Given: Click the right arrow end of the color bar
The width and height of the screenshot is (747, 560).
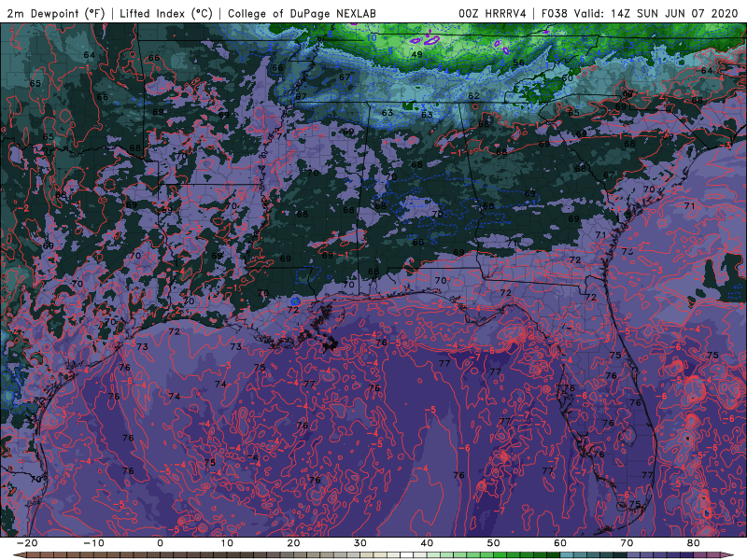Looking at the screenshot, I should pos(727,555).
